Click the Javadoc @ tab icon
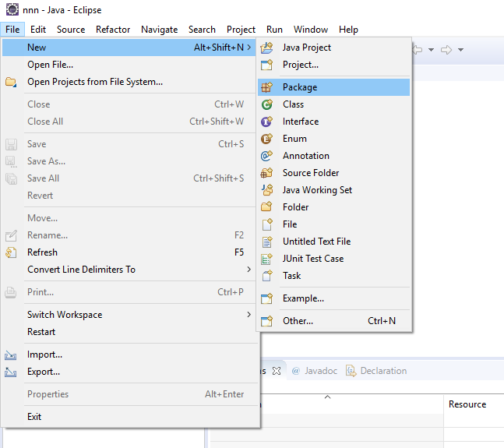 pos(296,371)
